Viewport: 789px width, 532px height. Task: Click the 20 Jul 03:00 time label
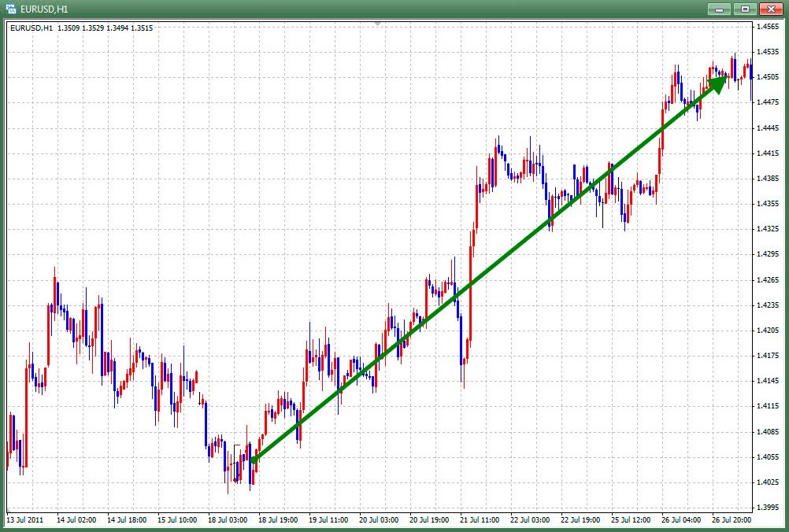click(x=379, y=520)
